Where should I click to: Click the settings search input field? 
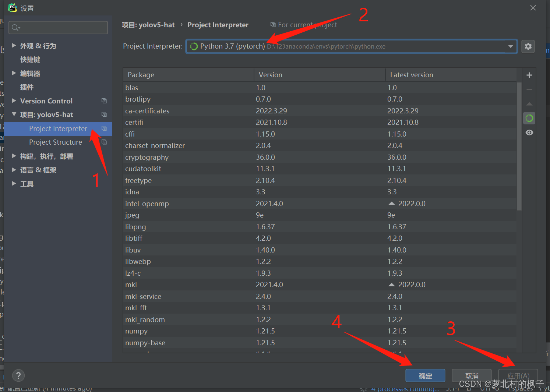(58, 28)
